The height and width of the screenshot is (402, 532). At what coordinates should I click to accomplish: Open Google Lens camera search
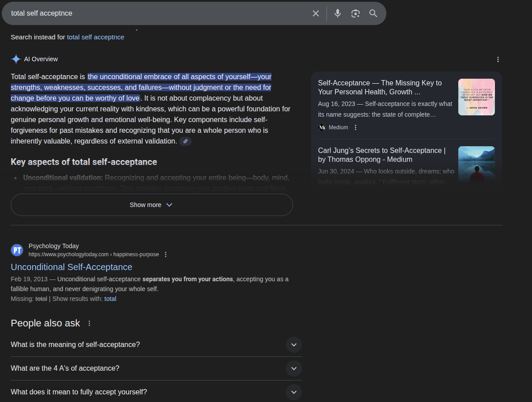click(355, 13)
